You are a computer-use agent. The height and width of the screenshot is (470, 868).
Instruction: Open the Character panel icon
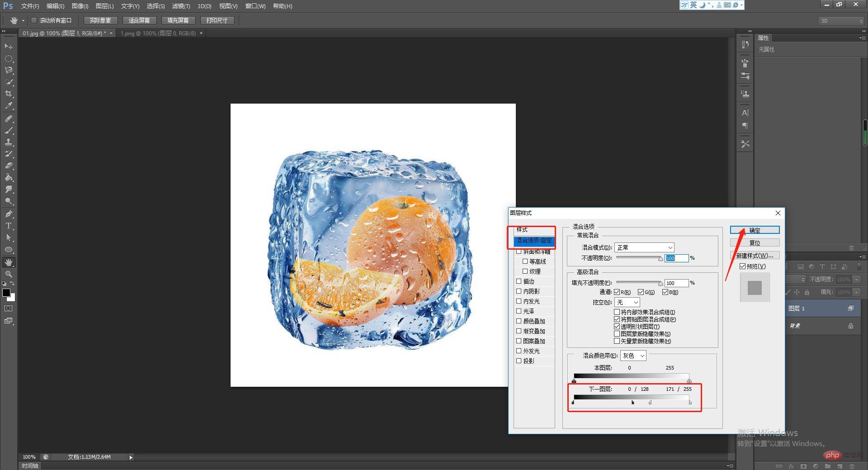point(745,113)
